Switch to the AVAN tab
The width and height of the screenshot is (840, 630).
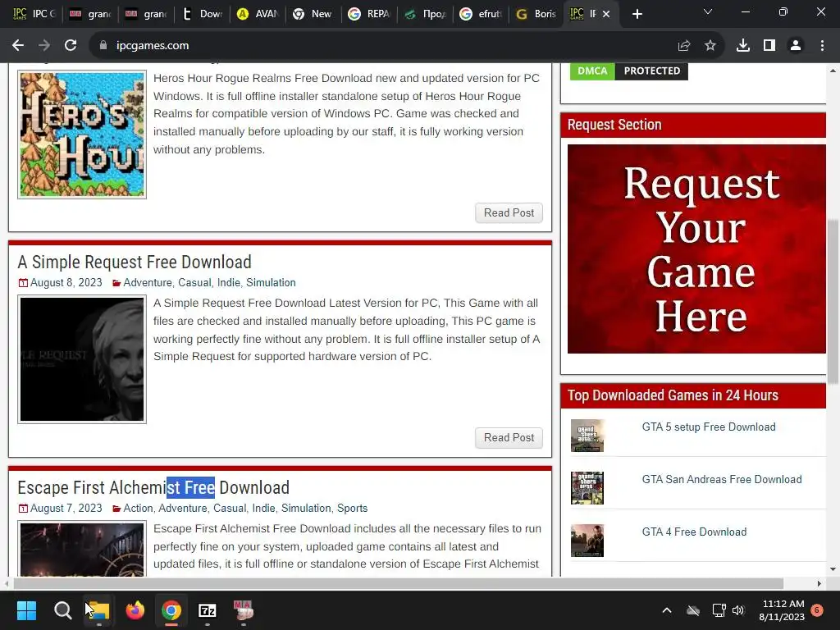[258, 14]
